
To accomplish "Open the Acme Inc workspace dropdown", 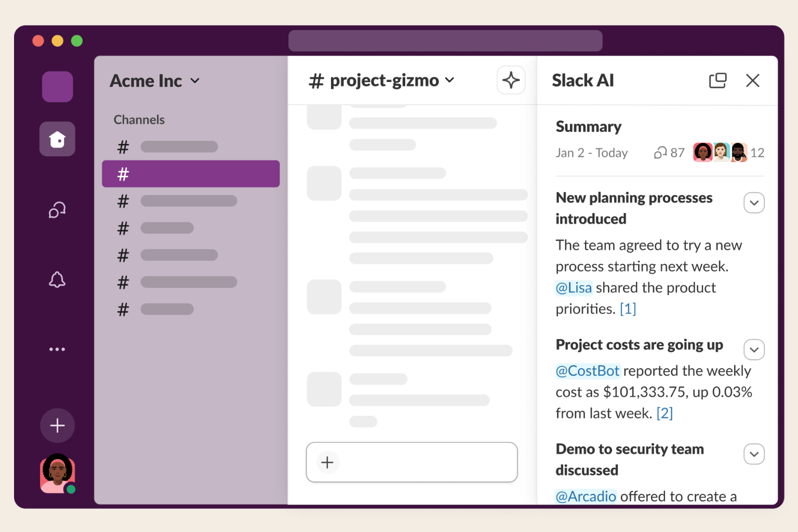I will tap(154, 81).
